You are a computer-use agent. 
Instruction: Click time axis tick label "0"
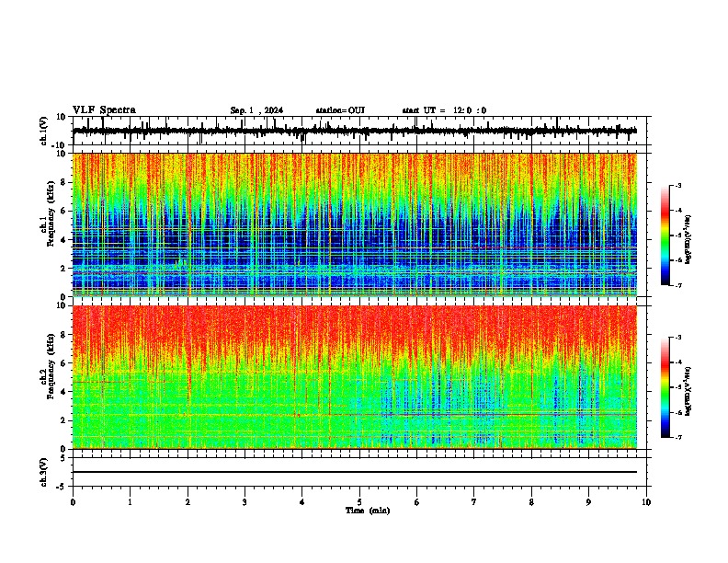[73, 502]
